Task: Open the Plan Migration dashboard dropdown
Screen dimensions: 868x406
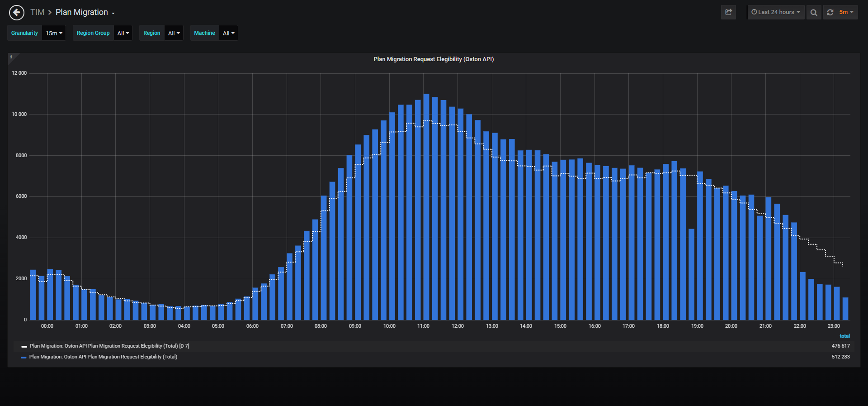Action: pyautogui.click(x=85, y=12)
